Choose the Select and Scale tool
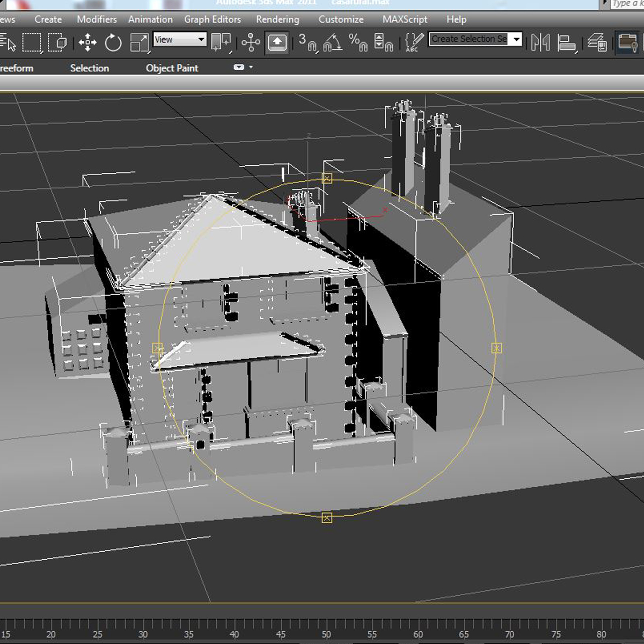Image resolution: width=644 pixels, height=644 pixels. point(139,43)
